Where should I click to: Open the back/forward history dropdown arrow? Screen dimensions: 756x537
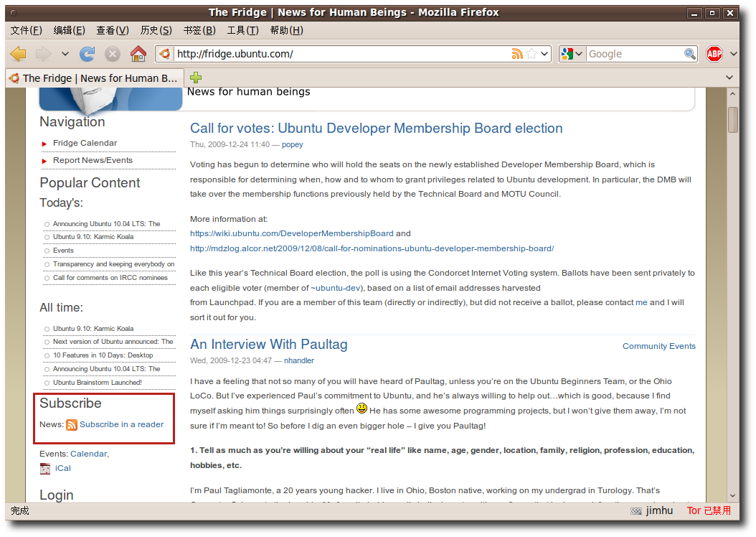coord(65,54)
